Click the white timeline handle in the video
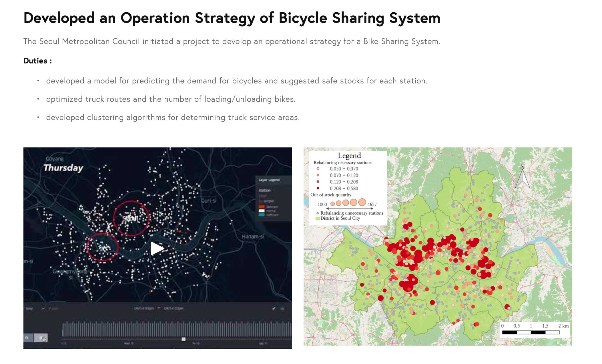Screen dimensions: 602x364 pyautogui.click(x=184, y=339)
